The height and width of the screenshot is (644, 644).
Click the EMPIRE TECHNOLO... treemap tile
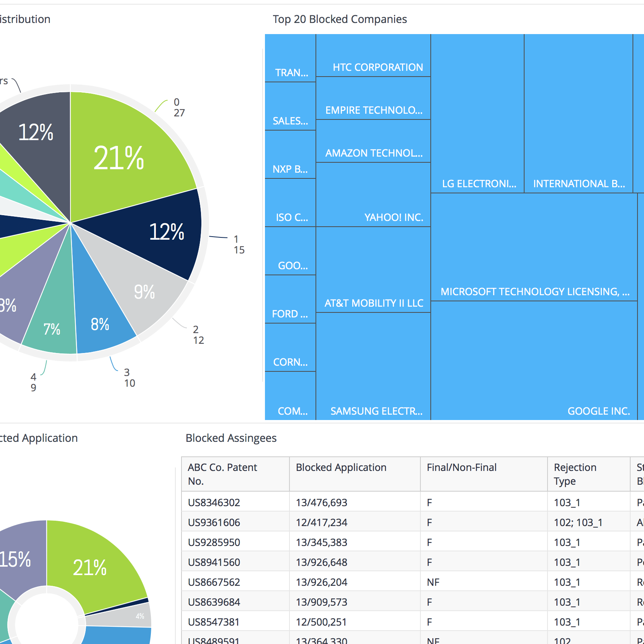pyautogui.click(x=373, y=98)
